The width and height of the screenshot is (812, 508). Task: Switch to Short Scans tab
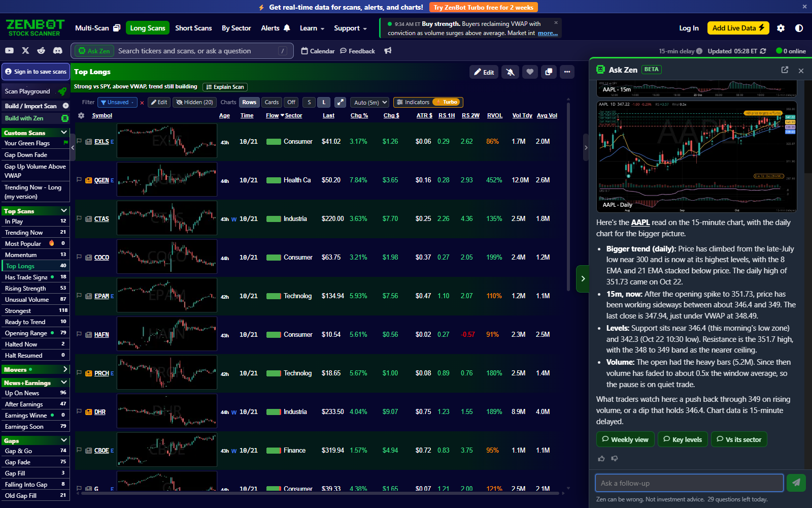[193, 28]
